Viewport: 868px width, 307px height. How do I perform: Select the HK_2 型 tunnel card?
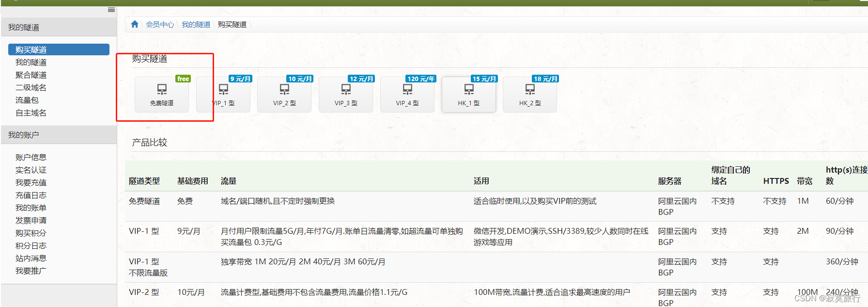coord(530,95)
